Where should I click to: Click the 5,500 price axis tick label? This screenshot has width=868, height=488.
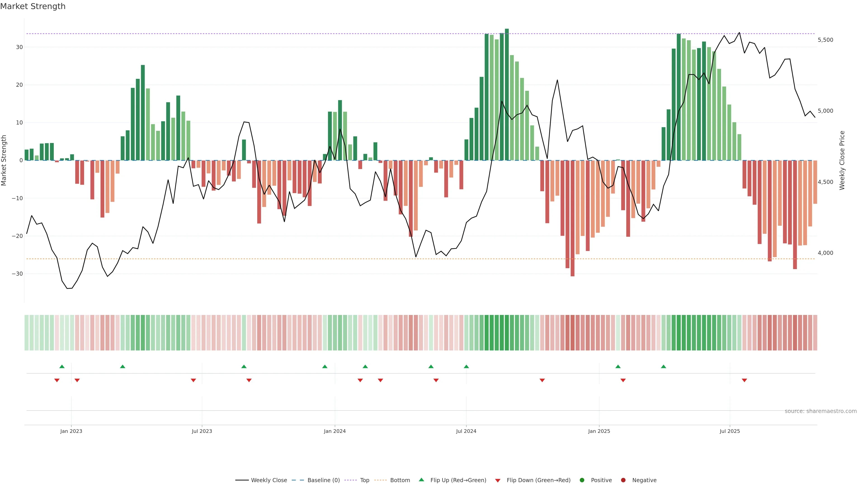[x=825, y=40]
